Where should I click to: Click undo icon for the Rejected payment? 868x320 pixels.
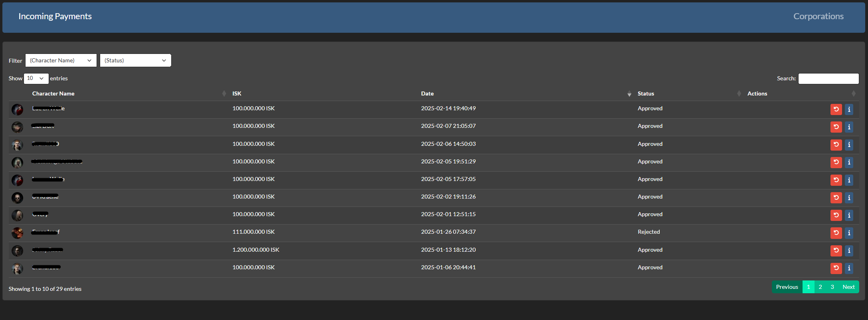tap(836, 233)
